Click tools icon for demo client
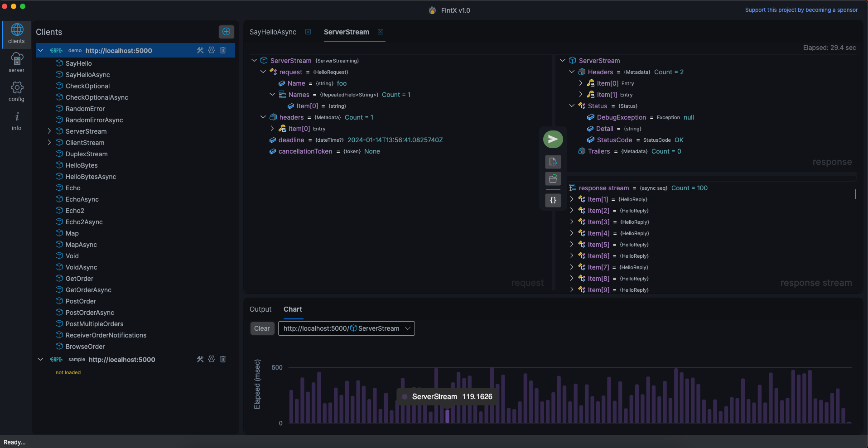868x448 pixels. (x=200, y=50)
